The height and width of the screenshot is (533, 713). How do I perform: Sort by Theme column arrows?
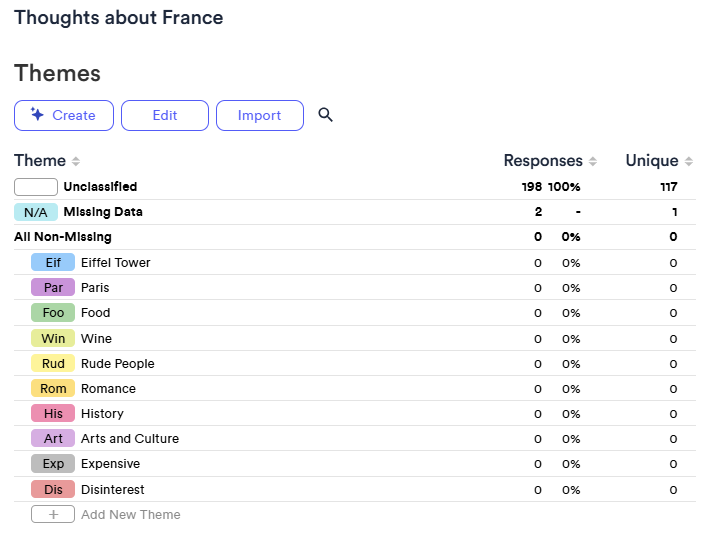coord(76,161)
